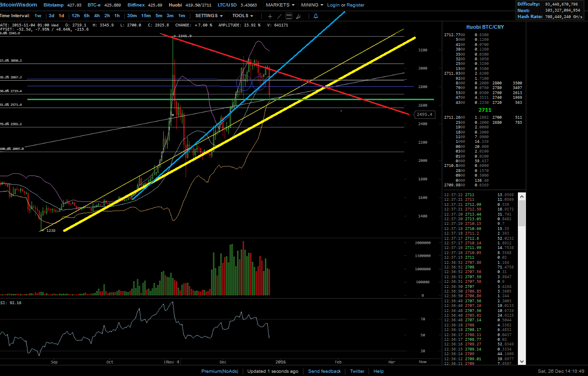Select the Fibonacci retracement lines tool
Screen dimensions: 588x376
pos(289,16)
